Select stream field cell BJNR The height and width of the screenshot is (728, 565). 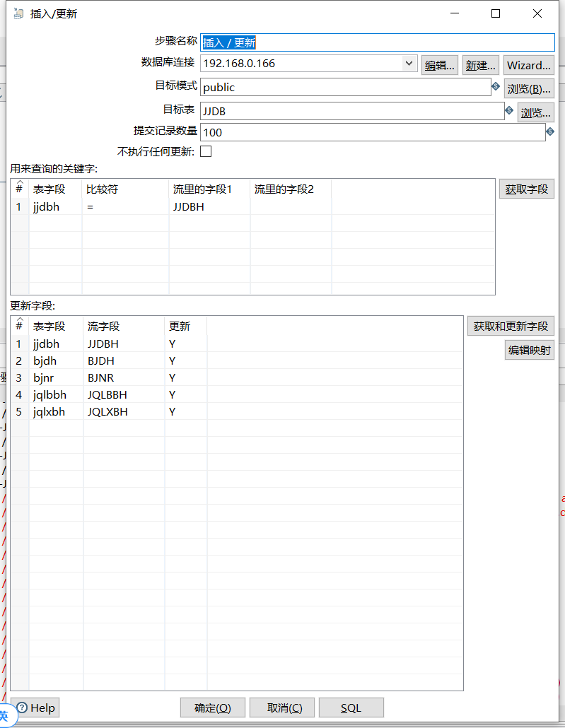(124, 377)
